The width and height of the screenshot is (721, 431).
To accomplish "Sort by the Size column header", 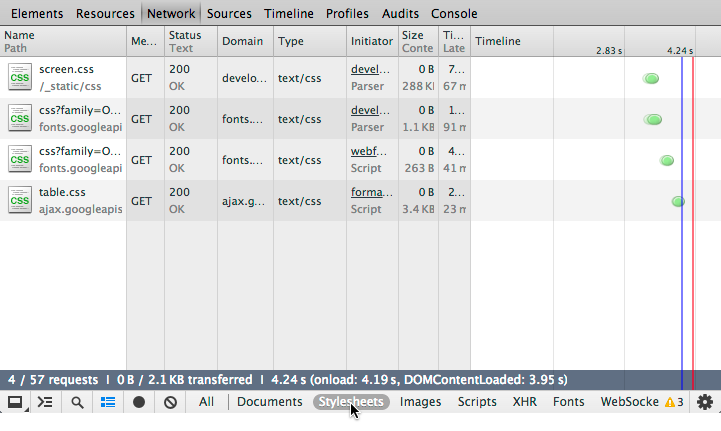I will pyautogui.click(x=418, y=41).
